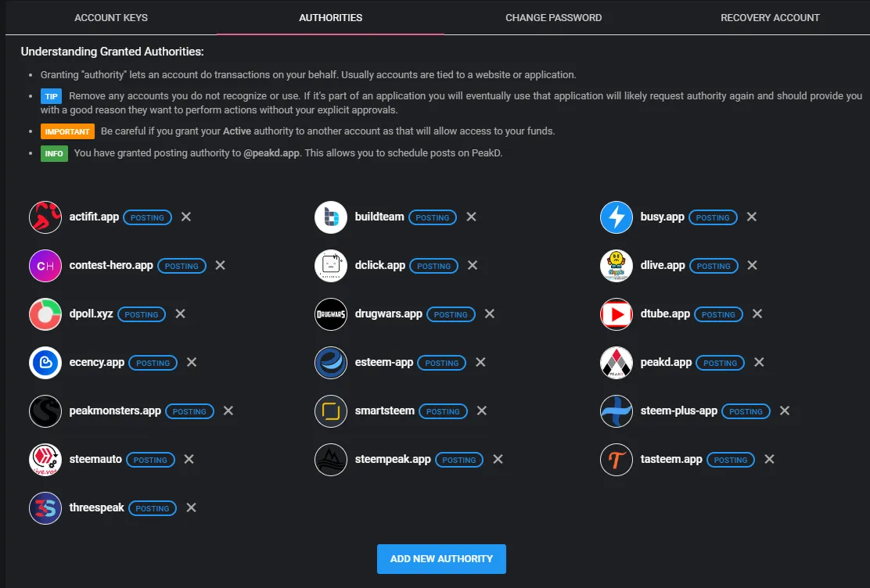Screen dimensions: 870x588
Task: Click the bold @peakd.app mention text
Action: [271, 153]
